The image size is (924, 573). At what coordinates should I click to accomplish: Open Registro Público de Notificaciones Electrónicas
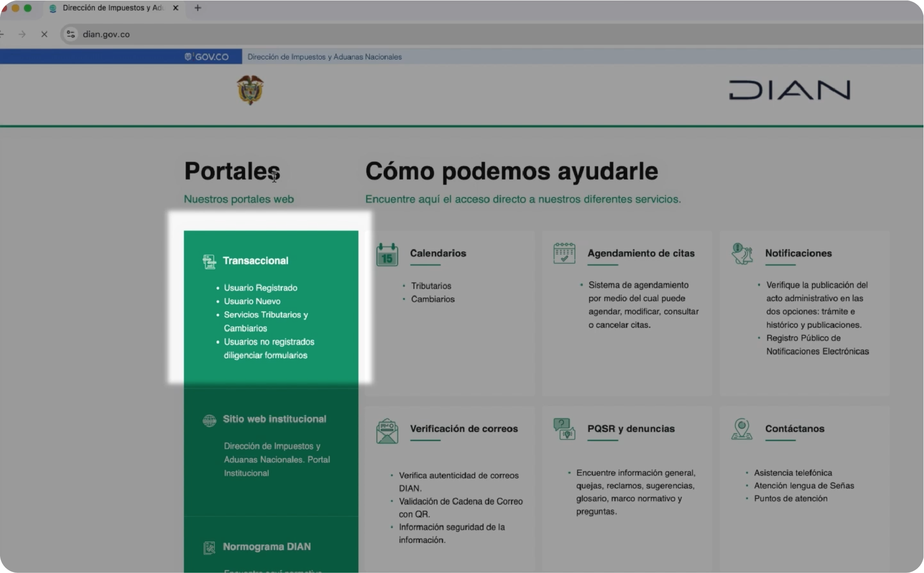[817, 345]
